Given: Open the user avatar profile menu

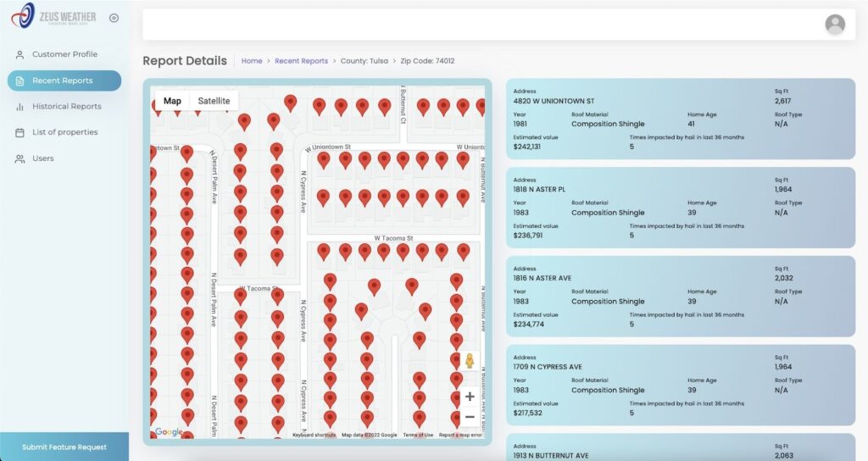Looking at the screenshot, I should (835, 25).
